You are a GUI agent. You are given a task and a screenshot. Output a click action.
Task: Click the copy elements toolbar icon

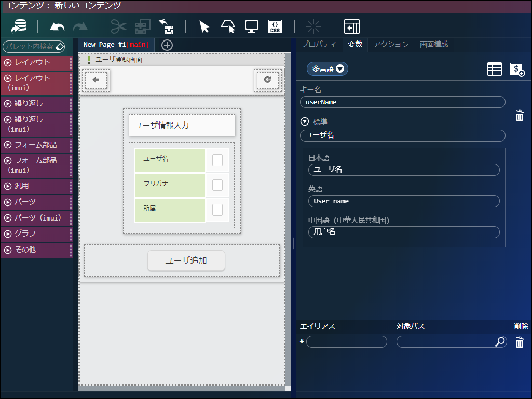[x=143, y=26]
